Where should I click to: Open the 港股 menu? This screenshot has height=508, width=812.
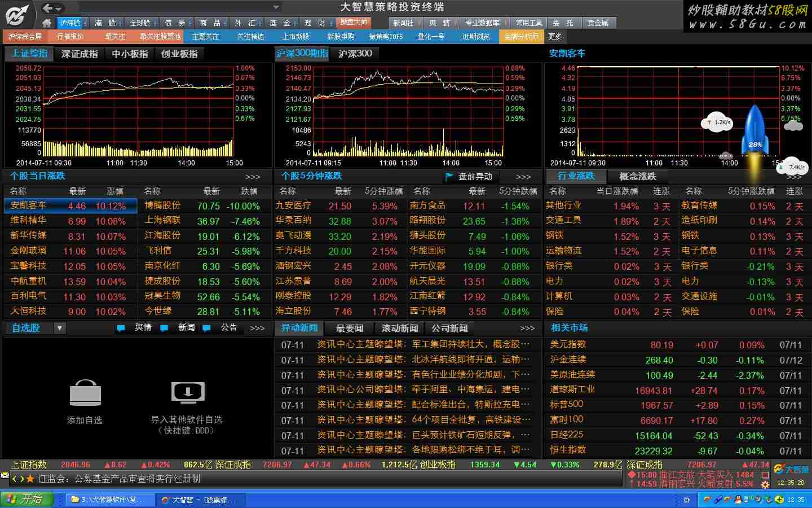click(x=105, y=23)
